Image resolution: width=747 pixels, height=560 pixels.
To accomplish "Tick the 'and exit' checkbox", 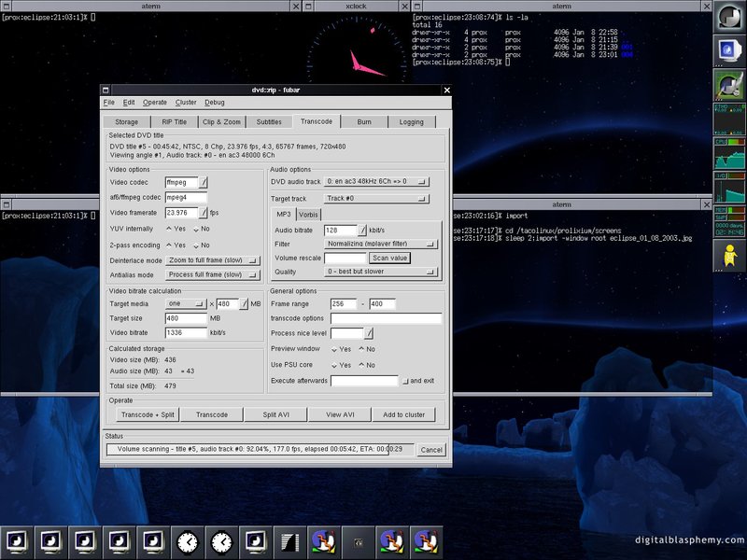I will (405, 381).
